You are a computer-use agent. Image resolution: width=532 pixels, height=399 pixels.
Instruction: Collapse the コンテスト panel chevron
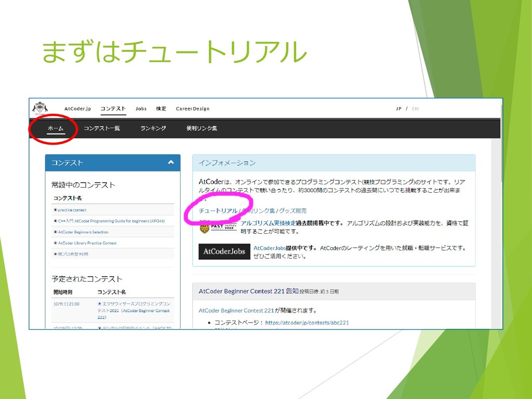point(170,162)
